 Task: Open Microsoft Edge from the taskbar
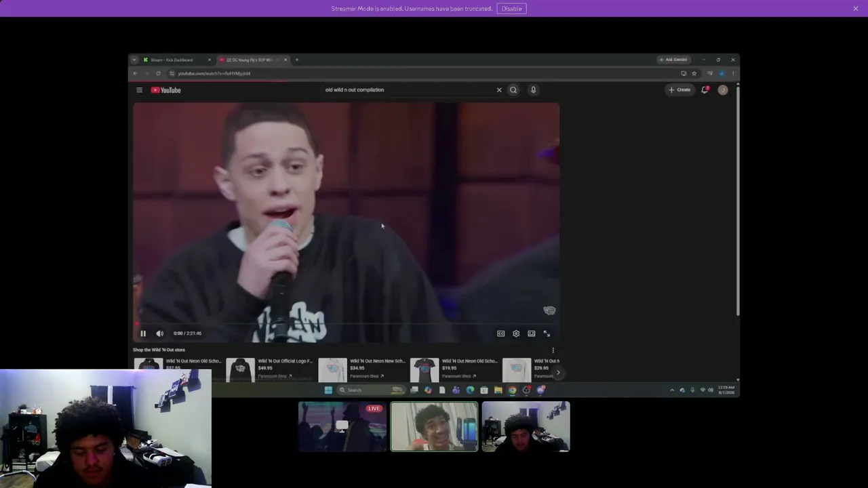coord(470,390)
